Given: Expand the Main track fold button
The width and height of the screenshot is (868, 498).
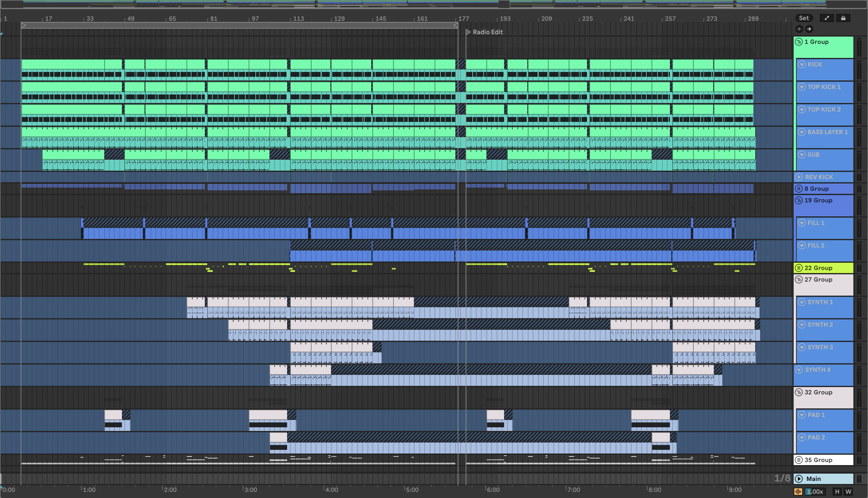Looking at the screenshot, I should (799, 478).
